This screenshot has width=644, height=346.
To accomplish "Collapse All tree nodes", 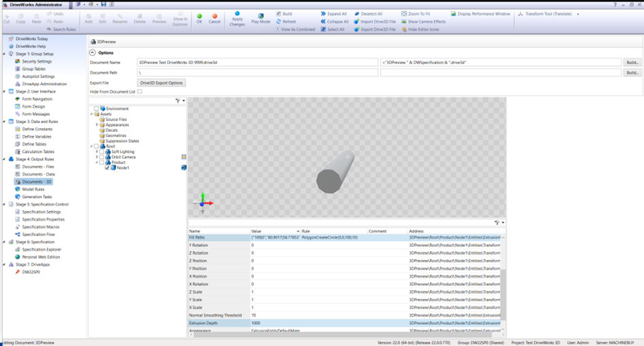I will click(335, 21).
